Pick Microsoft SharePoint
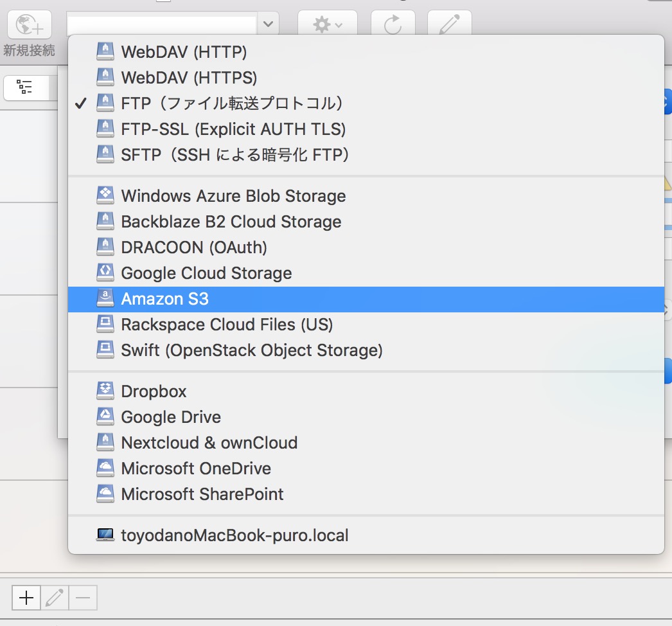Screen dimensions: 672x626 366,494
